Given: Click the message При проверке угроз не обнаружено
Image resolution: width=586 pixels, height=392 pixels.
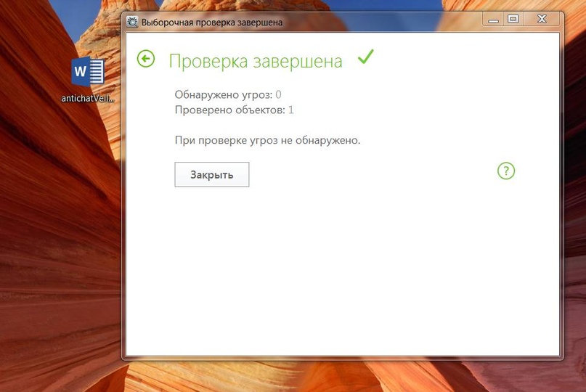Looking at the screenshot, I should coord(267,139).
